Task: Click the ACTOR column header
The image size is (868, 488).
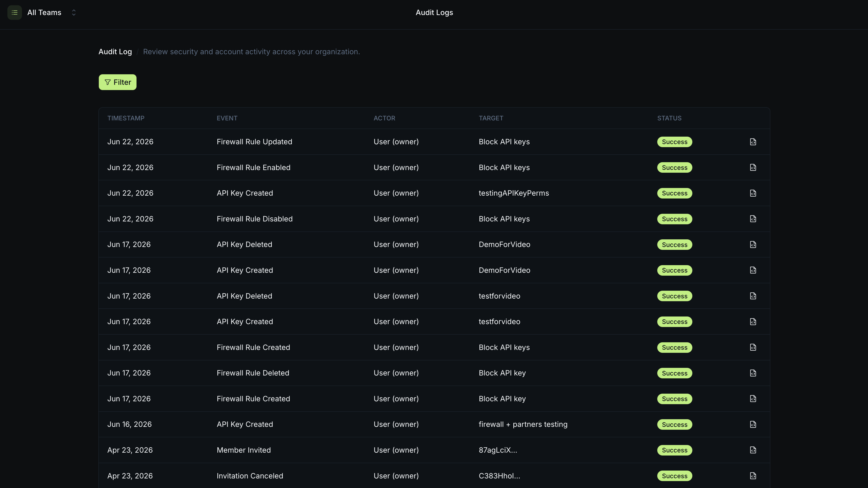Action: point(384,118)
